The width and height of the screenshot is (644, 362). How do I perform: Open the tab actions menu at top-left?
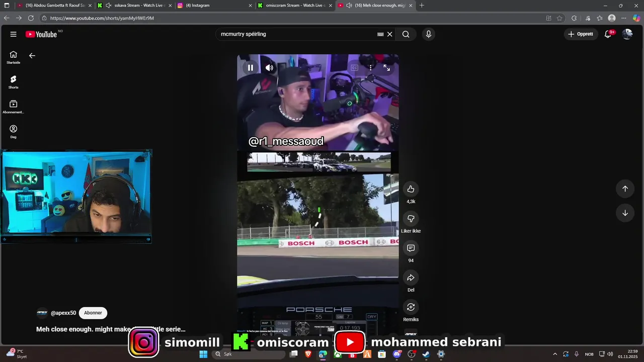(7, 6)
